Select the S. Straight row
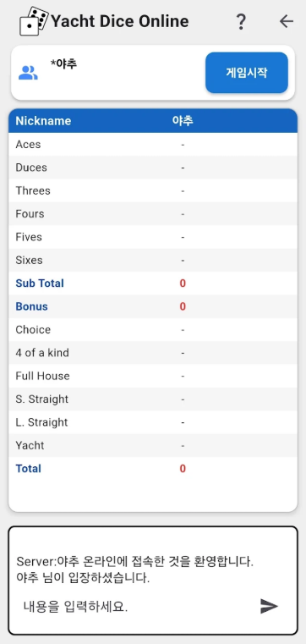The image size is (306, 644). (x=153, y=399)
